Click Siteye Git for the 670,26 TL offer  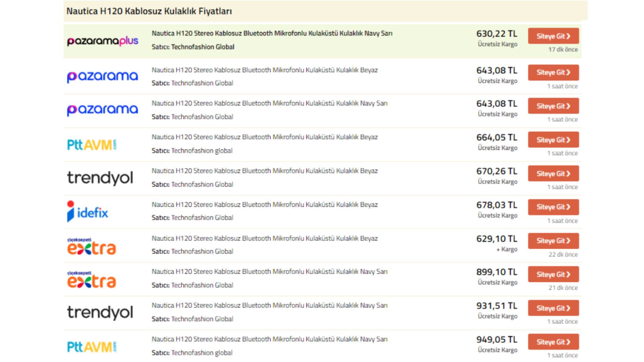[x=553, y=174]
